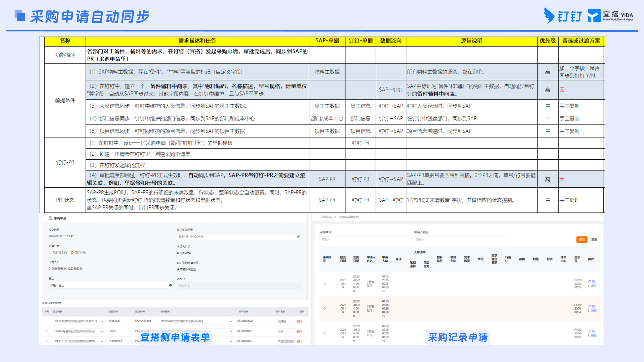Click the 钉钉 logo in the header

(563, 16)
